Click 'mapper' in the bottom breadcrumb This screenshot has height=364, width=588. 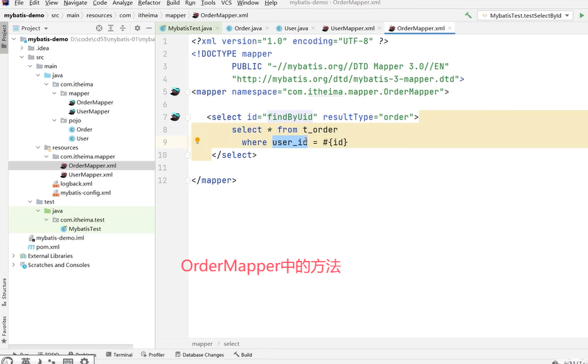pos(202,344)
